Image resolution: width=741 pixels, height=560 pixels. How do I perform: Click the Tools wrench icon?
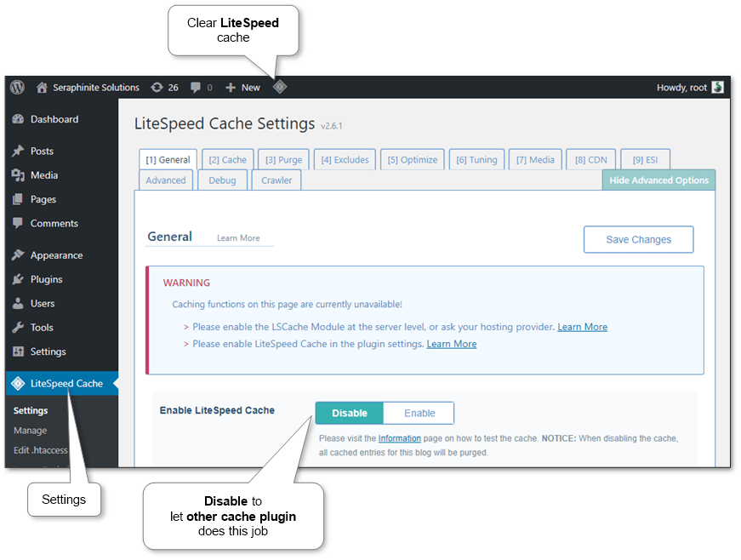pyautogui.click(x=18, y=328)
